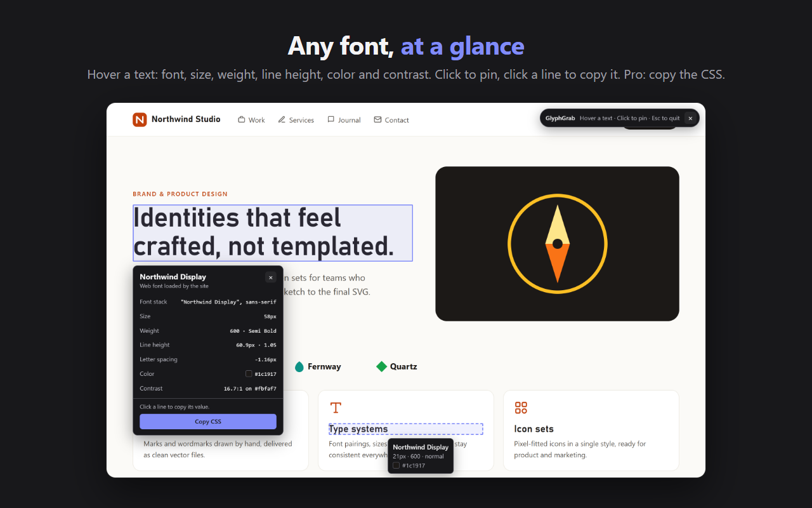Click the pencil icon beside Services
This screenshot has height=508, width=812.
point(282,119)
